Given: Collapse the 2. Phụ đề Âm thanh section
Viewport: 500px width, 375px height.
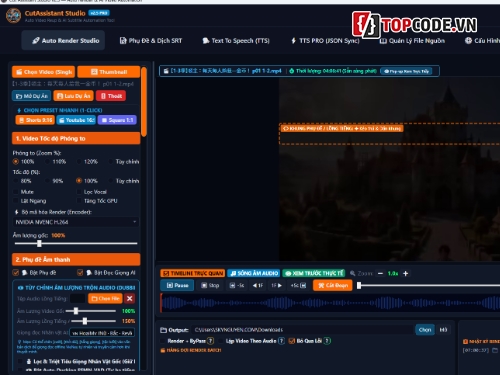Looking at the screenshot, I should [x=76, y=259].
